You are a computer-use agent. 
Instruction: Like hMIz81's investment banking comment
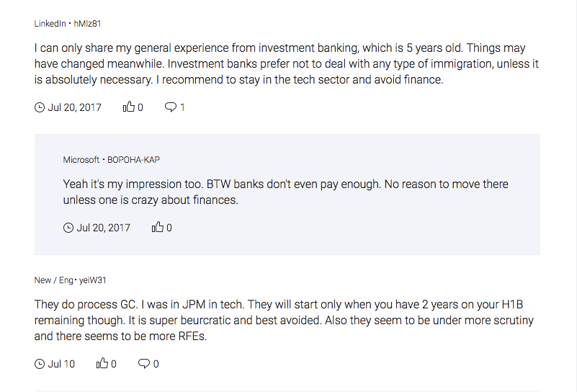(129, 107)
